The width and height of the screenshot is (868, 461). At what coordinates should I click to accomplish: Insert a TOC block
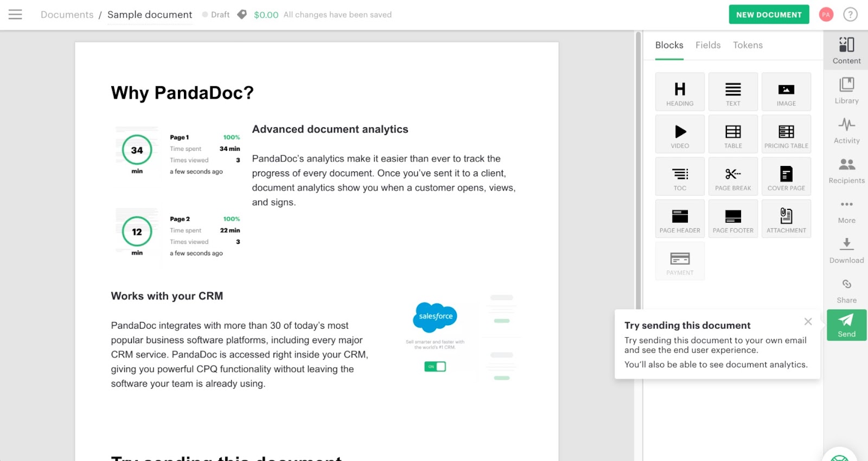(x=680, y=176)
